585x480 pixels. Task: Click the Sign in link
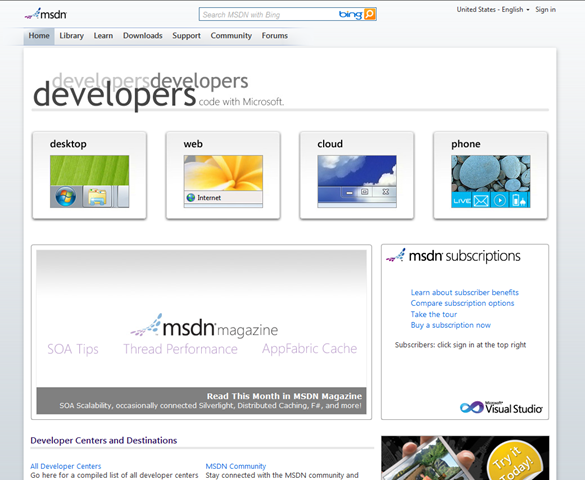545,10
